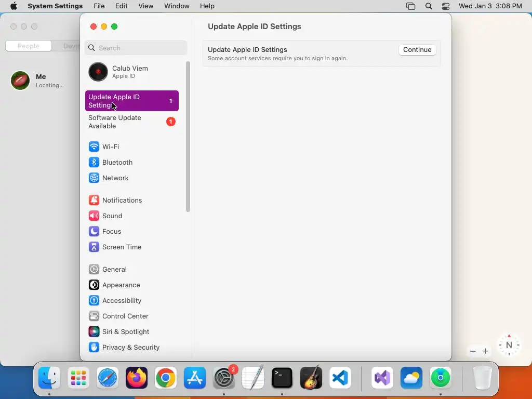The width and height of the screenshot is (532, 399).
Task: Click the settings Search field
Action: 136,48
